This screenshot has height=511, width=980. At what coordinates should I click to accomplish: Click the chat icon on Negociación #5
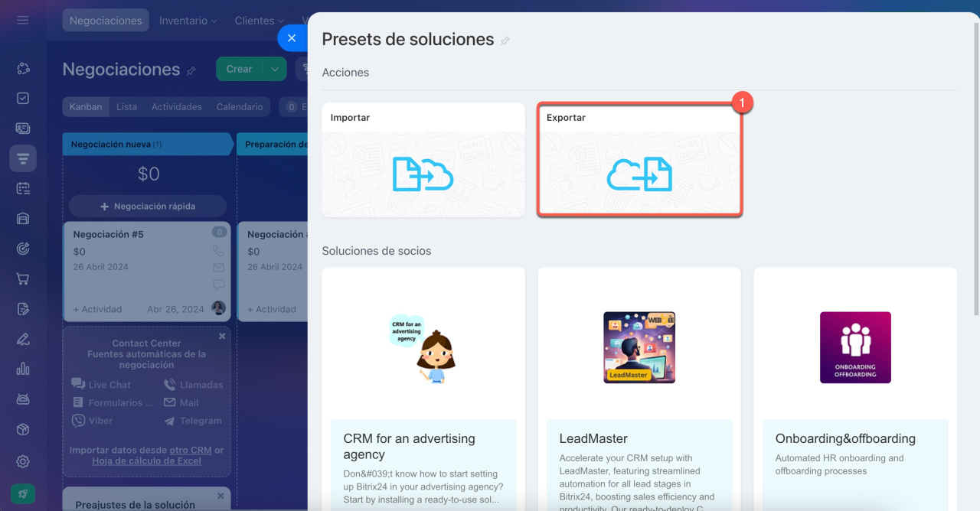coord(219,285)
